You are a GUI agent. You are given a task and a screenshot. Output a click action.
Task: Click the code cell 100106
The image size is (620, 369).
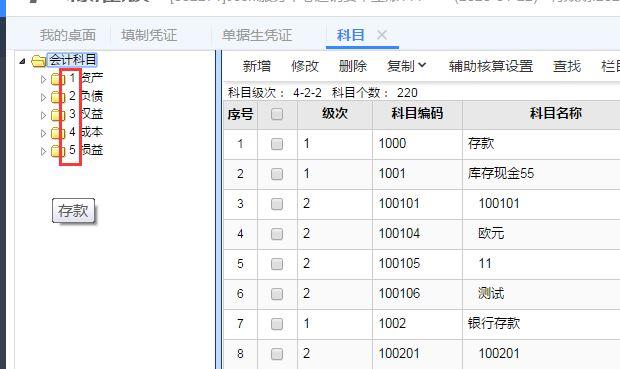pyautogui.click(x=417, y=294)
